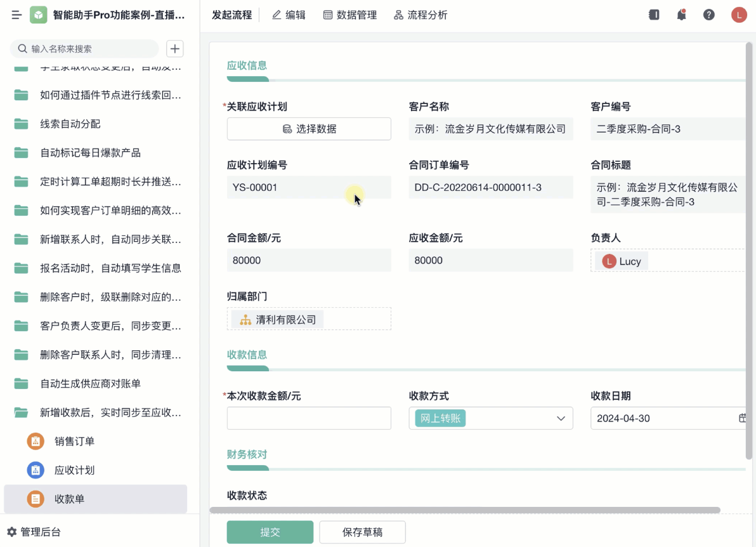Open the 销售订单 form in the sidebar
Viewport: 756px width, 547px height.
[x=74, y=441]
